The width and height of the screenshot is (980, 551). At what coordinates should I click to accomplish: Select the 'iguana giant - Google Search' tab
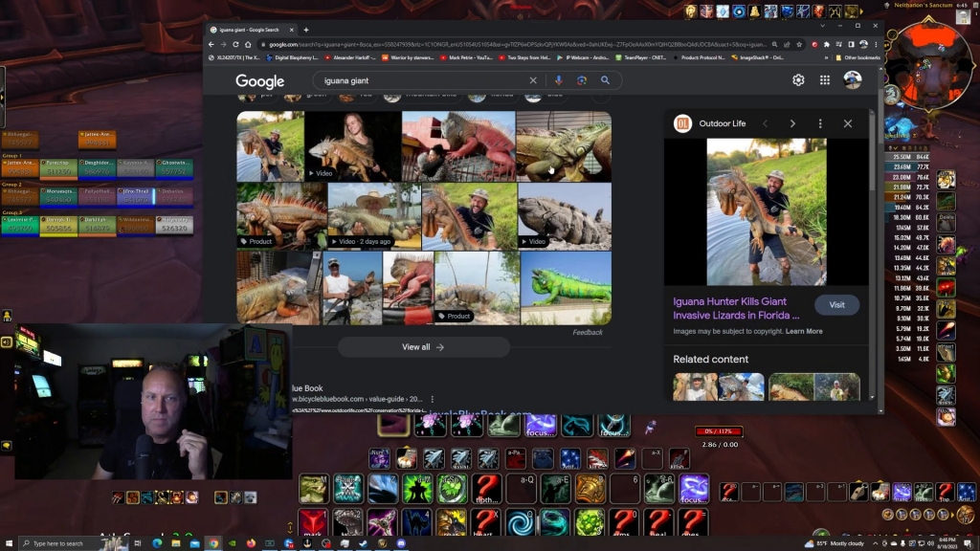pos(250,30)
